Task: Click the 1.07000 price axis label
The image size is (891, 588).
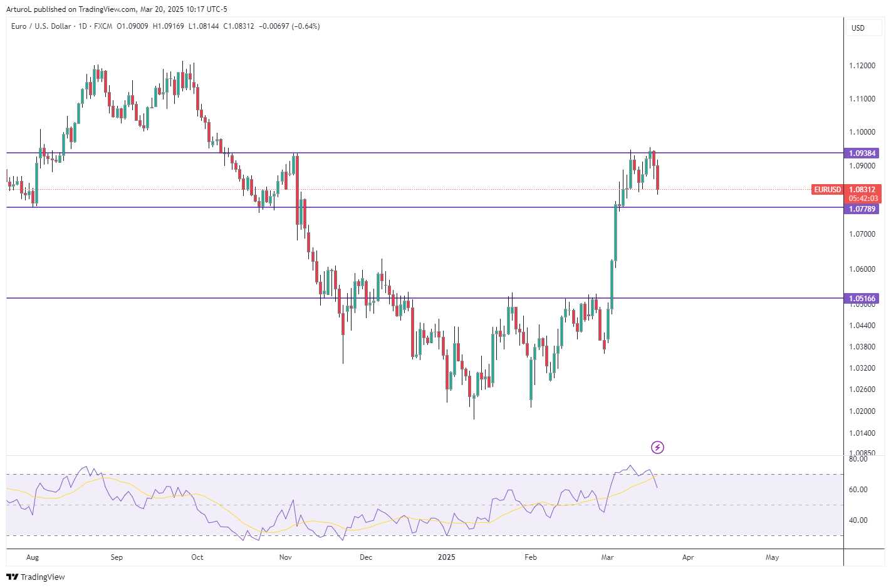Action: (862, 234)
